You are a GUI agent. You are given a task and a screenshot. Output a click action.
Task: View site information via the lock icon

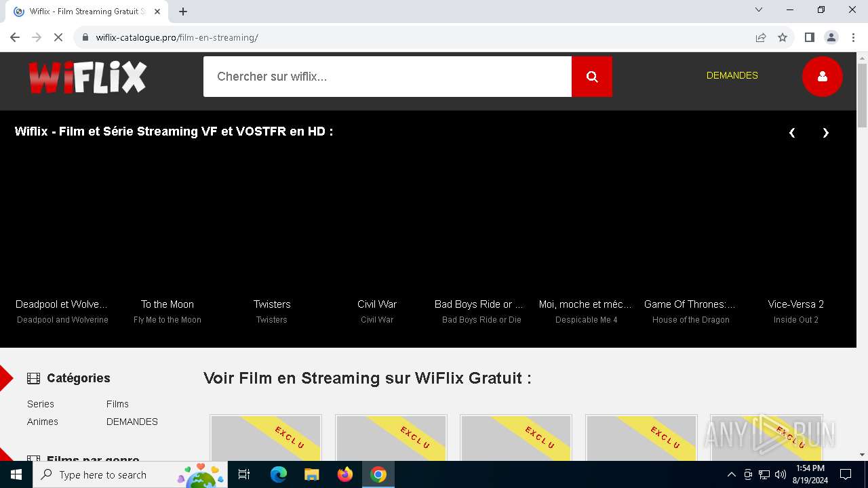click(x=85, y=37)
